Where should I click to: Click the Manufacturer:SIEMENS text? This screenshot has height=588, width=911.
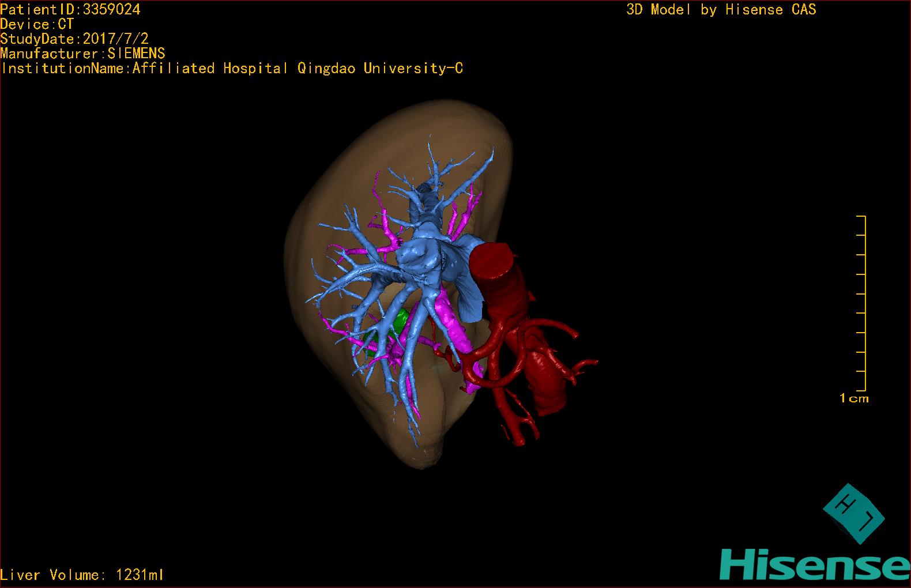point(83,54)
